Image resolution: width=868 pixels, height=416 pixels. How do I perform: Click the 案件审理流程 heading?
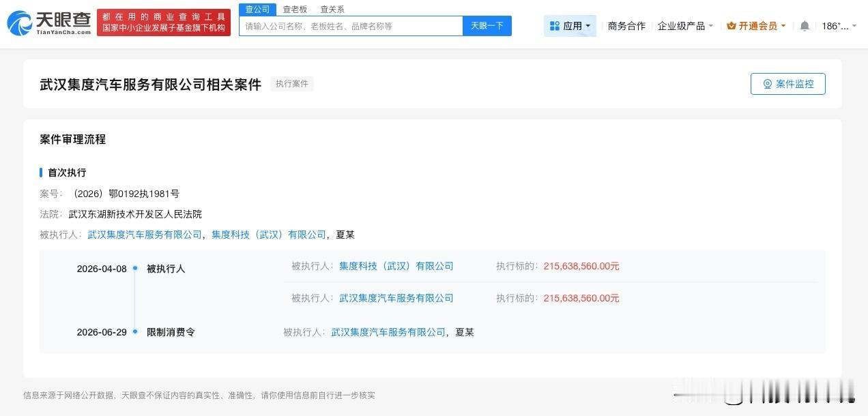(x=73, y=139)
